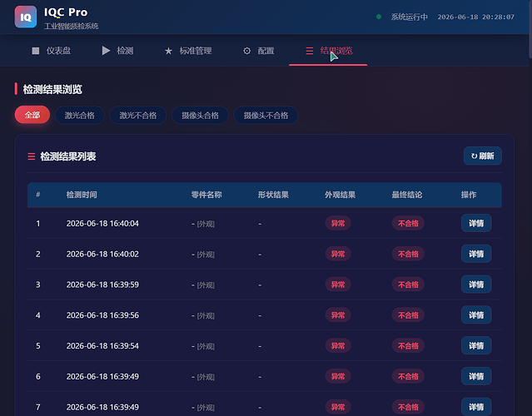
Task: Click the 不合格 badge in row 2
Action: point(408,254)
